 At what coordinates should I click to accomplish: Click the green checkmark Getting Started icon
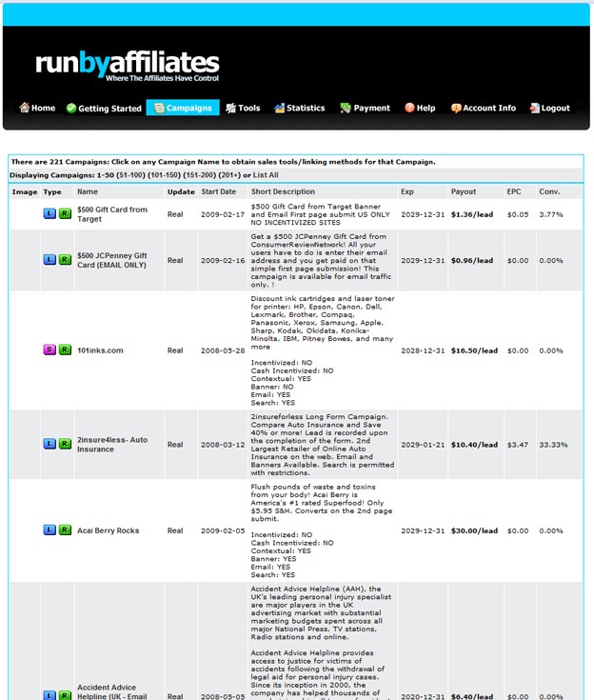(x=71, y=108)
